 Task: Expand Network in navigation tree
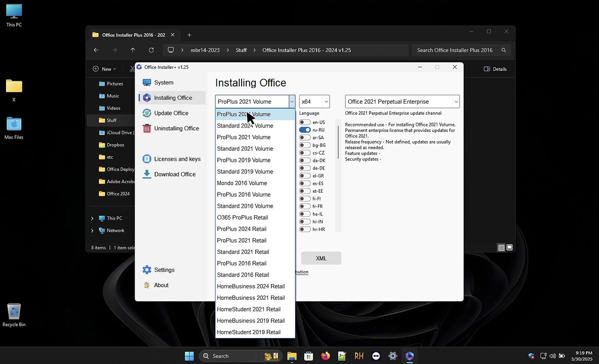[x=92, y=231]
